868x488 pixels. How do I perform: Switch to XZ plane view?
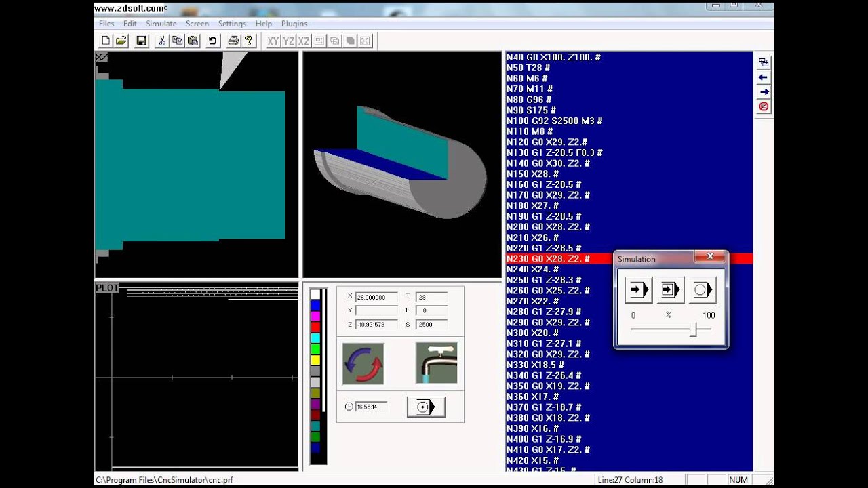pyautogui.click(x=304, y=41)
